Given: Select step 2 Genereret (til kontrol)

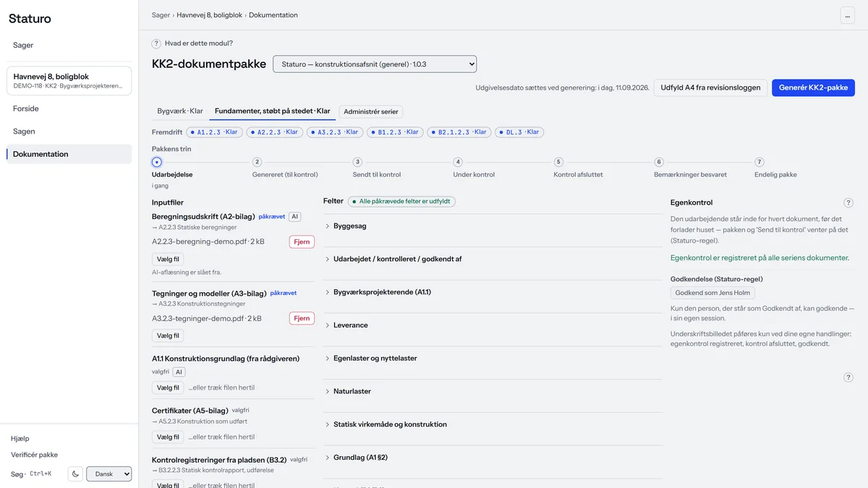Looking at the screenshot, I should (x=257, y=162).
